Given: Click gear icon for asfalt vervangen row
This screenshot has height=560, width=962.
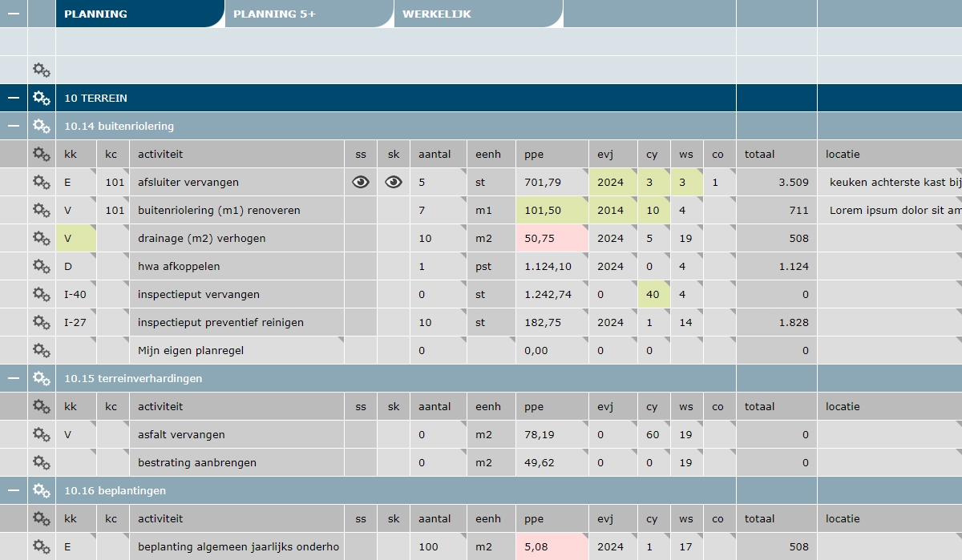Looking at the screenshot, I should 42,434.
